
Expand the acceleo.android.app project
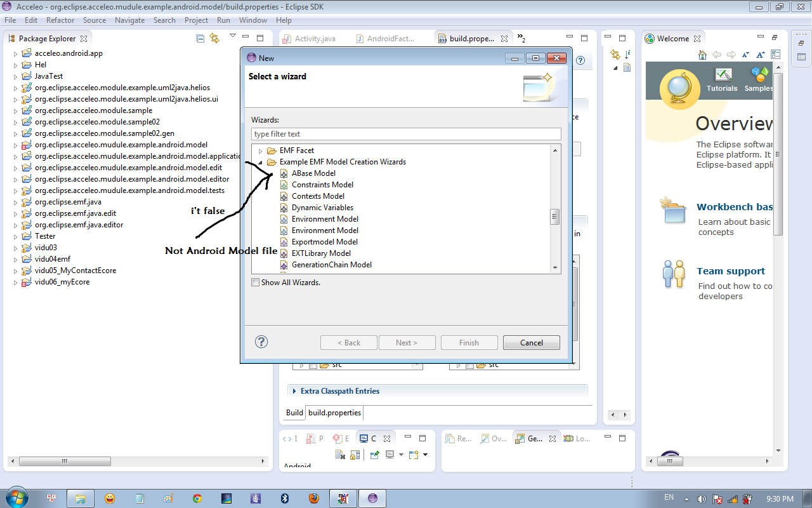tap(16, 53)
